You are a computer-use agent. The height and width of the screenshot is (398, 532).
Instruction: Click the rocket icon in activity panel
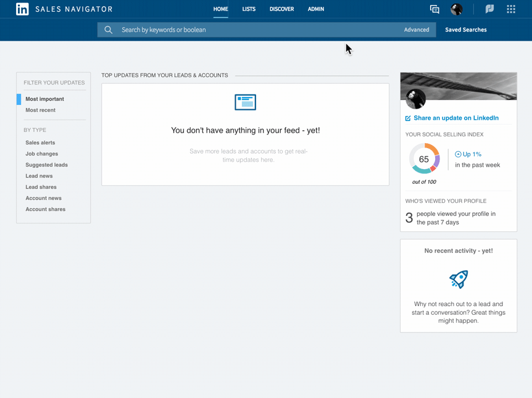(x=459, y=279)
